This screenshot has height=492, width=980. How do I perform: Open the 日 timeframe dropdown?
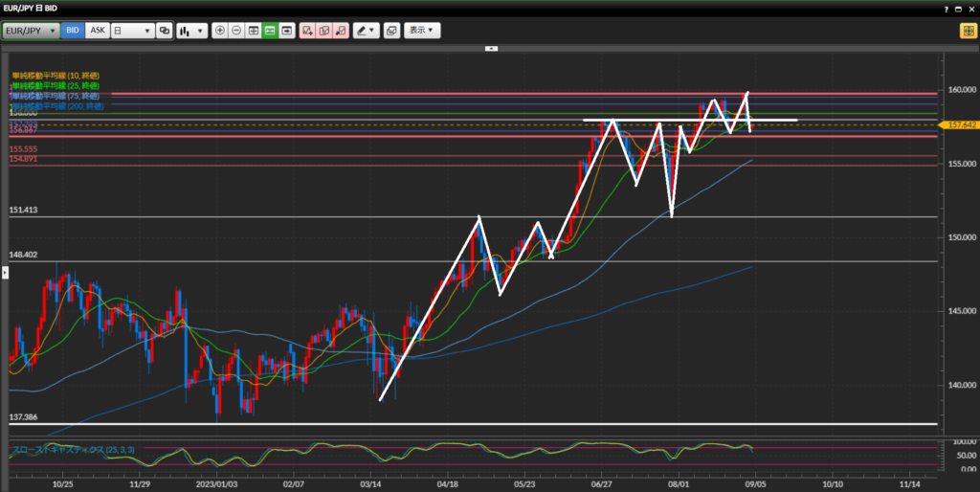coord(132,31)
